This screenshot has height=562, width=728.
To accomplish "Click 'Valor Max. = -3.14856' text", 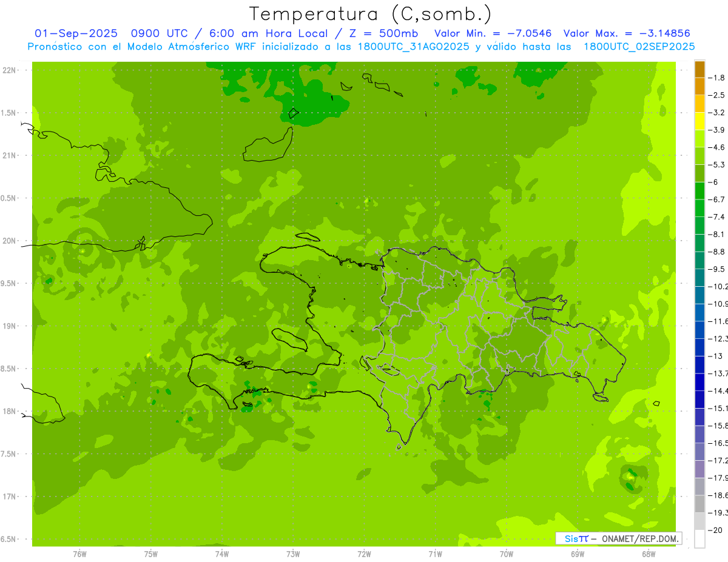I will click(x=627, y=34).
